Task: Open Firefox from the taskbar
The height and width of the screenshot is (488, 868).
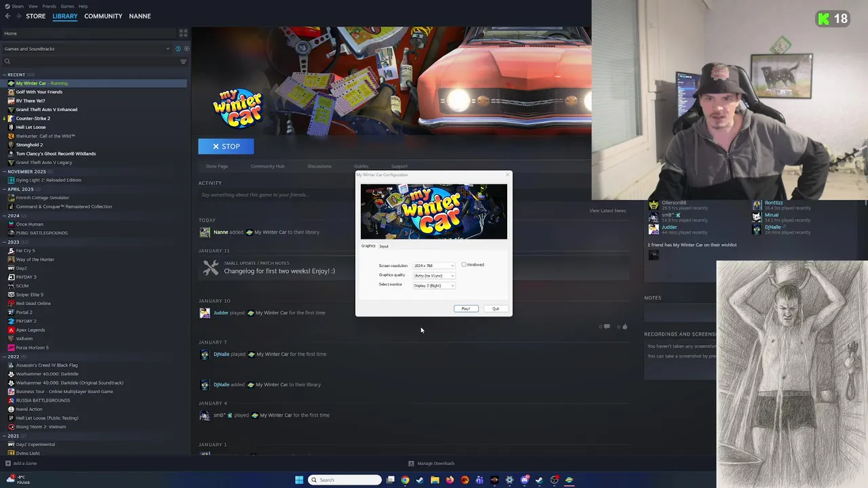Action: tap(450, 480)
